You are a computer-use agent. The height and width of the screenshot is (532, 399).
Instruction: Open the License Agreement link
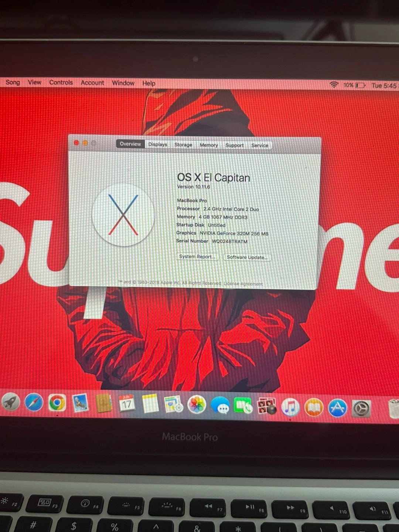coord(243,284)
